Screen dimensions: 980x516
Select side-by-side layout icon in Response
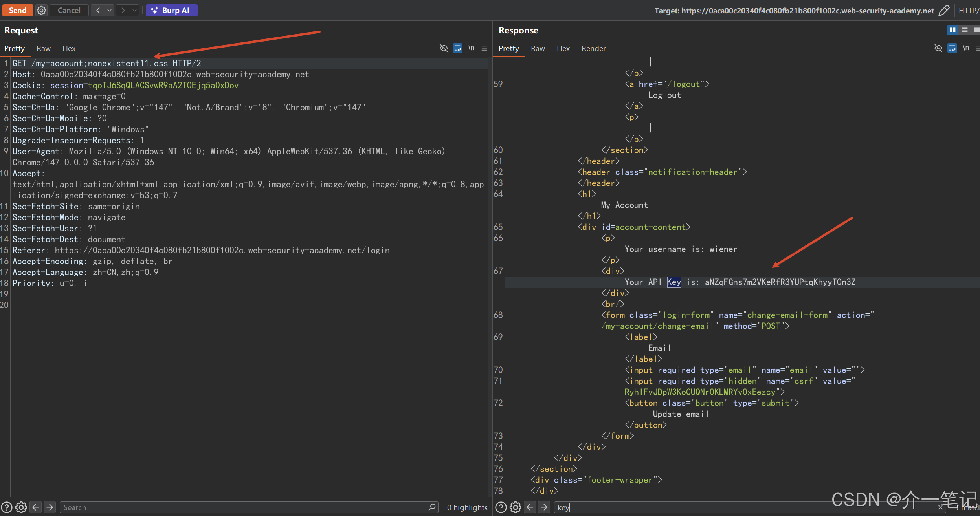pos(952,30)
